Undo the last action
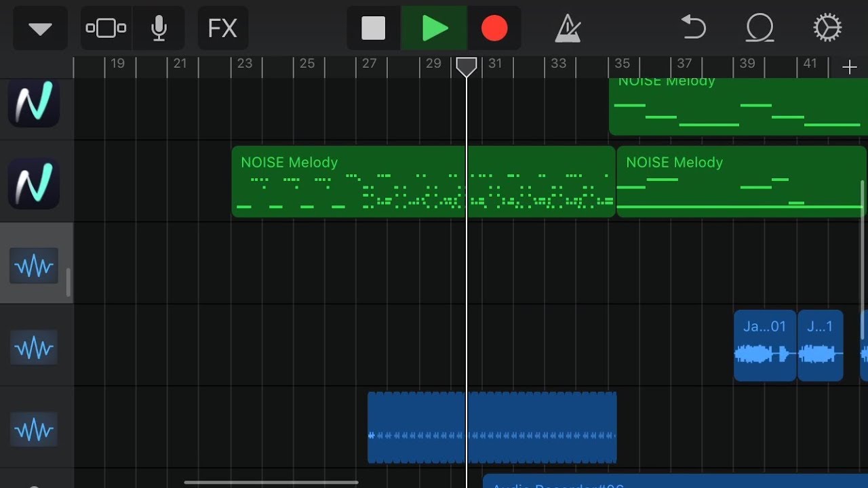 693,28
